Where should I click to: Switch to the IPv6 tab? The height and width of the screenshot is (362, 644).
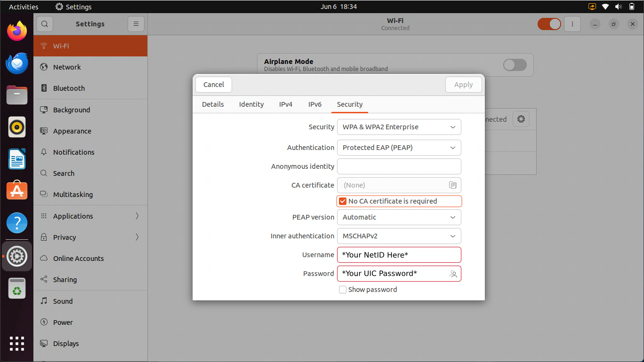click(x=315, y=104)
